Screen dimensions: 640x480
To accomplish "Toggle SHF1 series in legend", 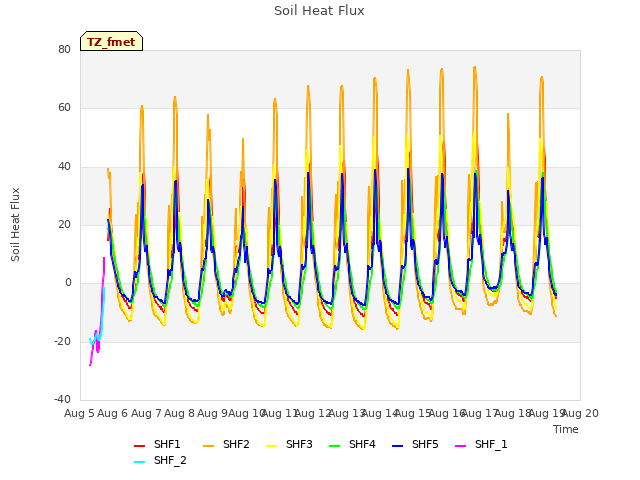I will coord(157,444).
